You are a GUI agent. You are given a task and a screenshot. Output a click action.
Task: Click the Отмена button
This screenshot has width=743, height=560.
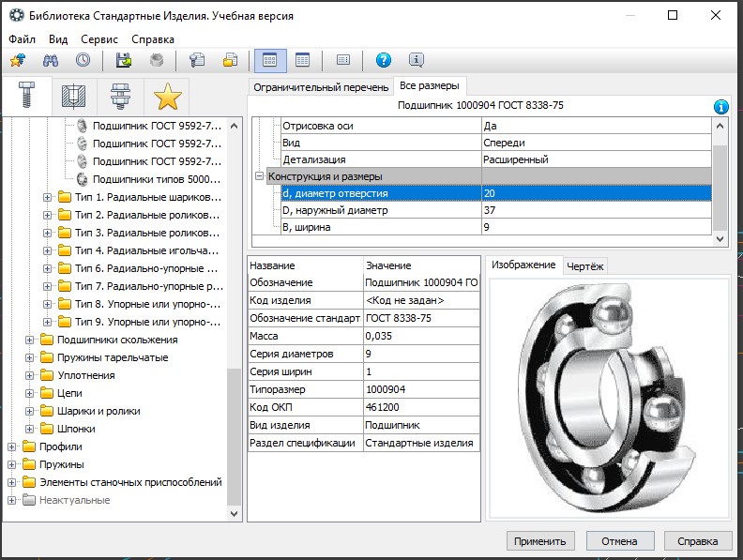(619, 541)
